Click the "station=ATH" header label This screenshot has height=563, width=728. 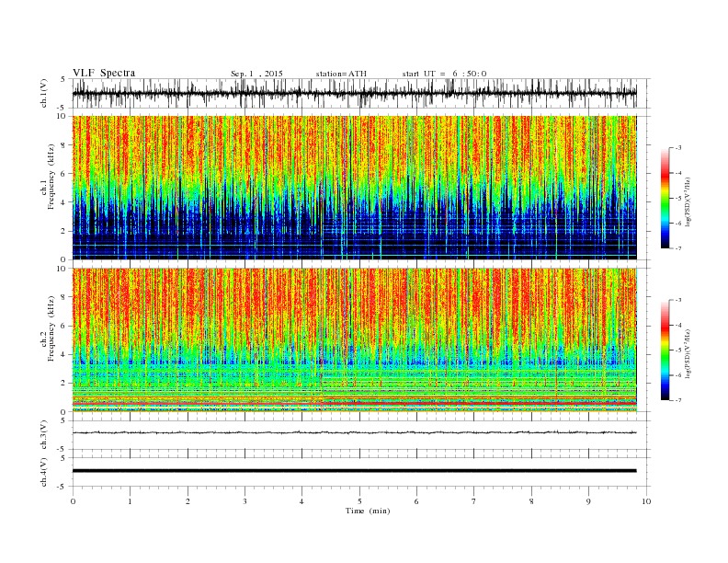click(x=341, y=74)
